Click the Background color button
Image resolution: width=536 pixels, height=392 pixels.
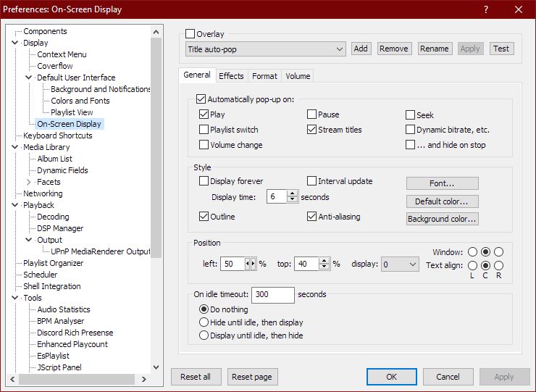pyautogui.click(x=442, y=219)
